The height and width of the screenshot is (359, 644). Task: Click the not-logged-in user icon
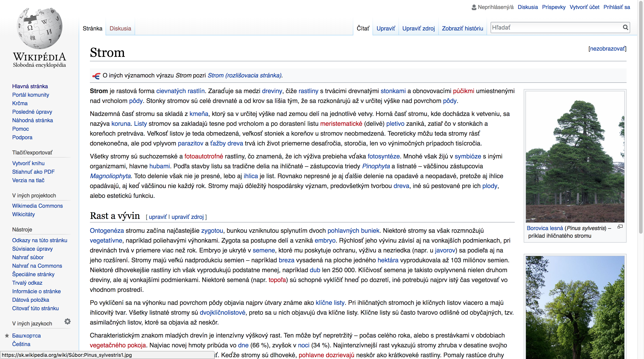pyautogui.click(x=474, y=7)
